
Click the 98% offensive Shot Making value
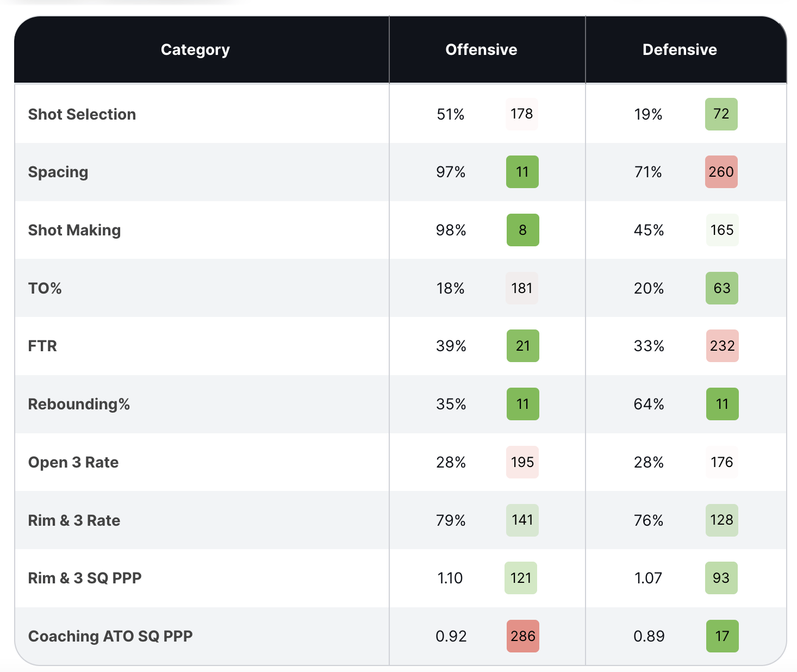coord(451,230)
